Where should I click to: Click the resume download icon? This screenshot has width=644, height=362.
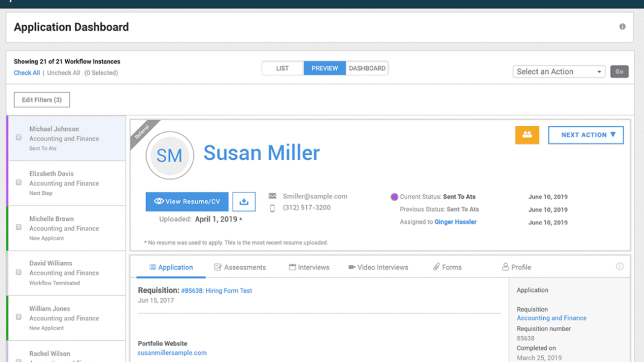(x=244, y=202)
